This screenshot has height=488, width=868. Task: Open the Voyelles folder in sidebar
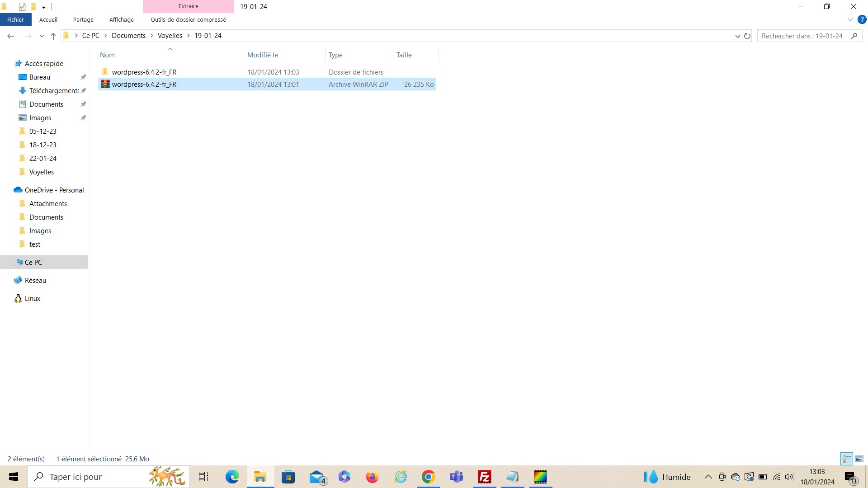42,172
